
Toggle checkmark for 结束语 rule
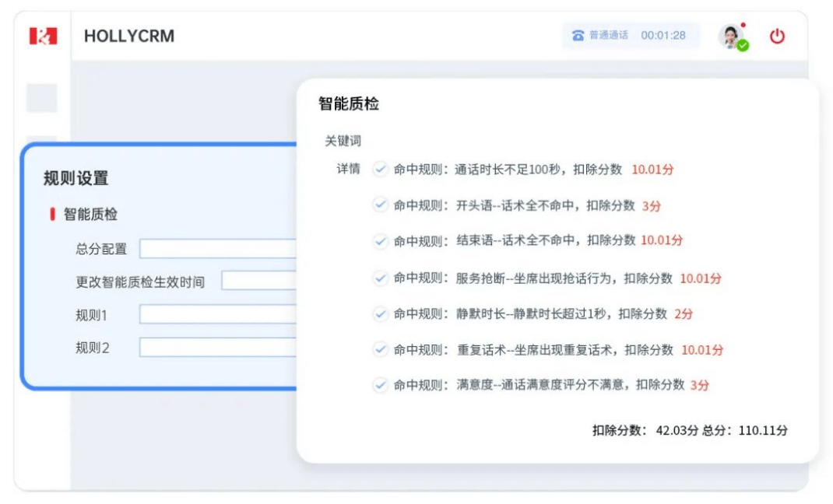click(x=380, y=241)
